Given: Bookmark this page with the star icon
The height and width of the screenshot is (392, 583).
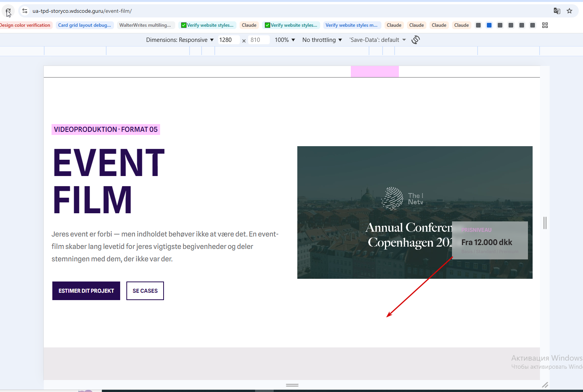Looking at the screenshot, I should 569,11.
